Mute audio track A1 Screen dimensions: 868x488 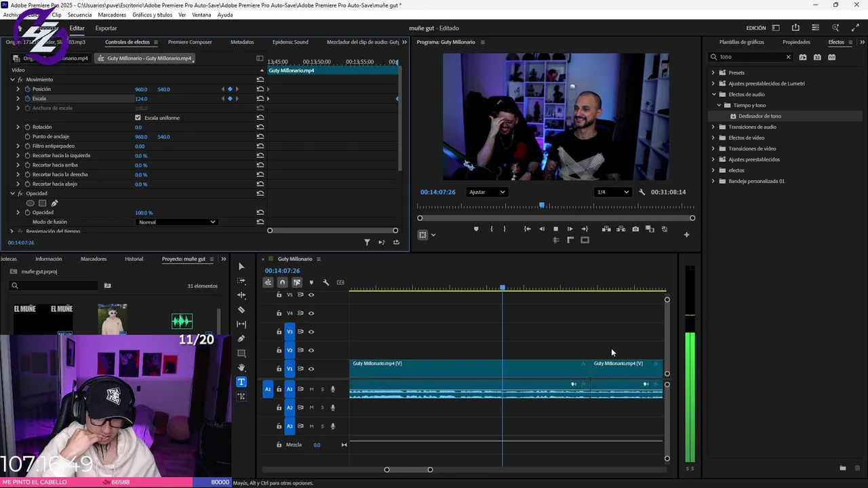click(311, 389)
